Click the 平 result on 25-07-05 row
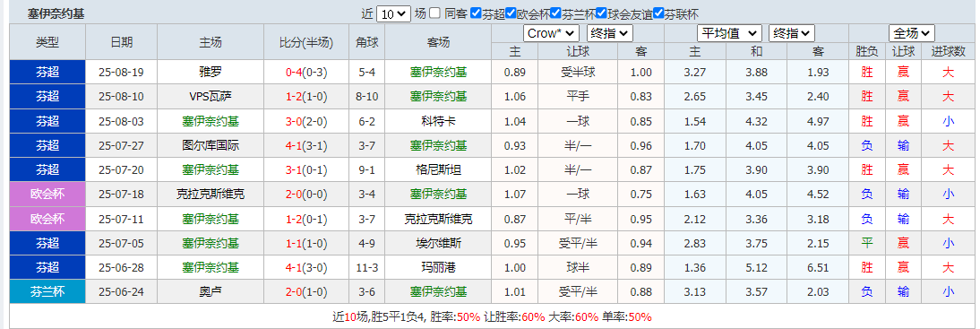This screenshot has height=329, width=980. pyautogui.click(x=867, y=243)
